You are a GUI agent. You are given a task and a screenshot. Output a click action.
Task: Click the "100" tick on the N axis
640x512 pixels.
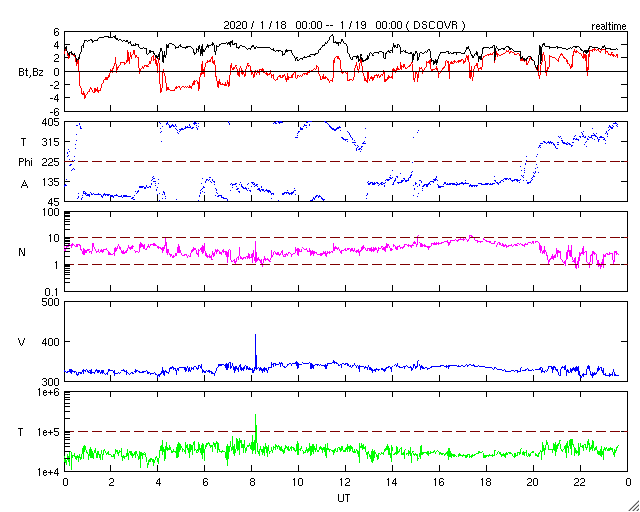pos(52,213)
